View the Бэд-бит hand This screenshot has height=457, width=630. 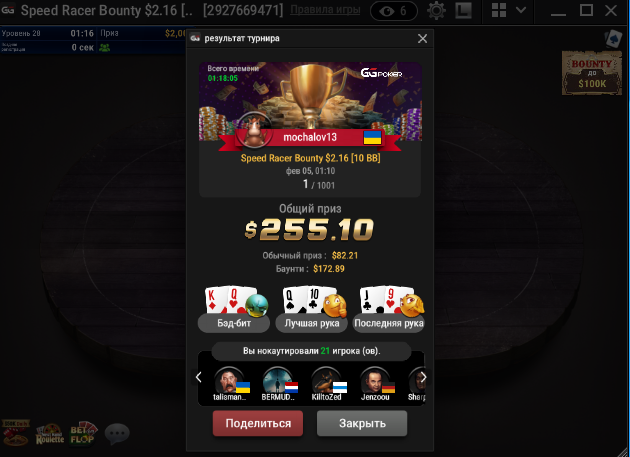pyautogui.click(x=234, y=309)
